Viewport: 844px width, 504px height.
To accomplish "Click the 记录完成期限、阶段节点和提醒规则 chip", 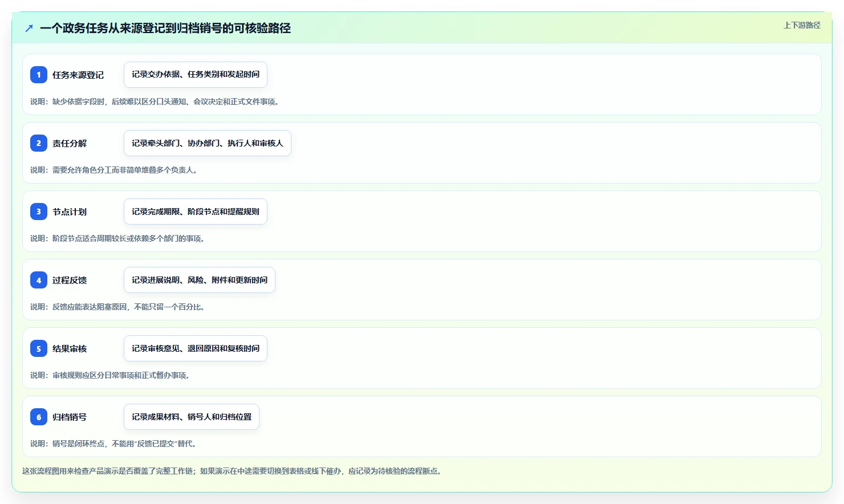I will pos(196,212).
